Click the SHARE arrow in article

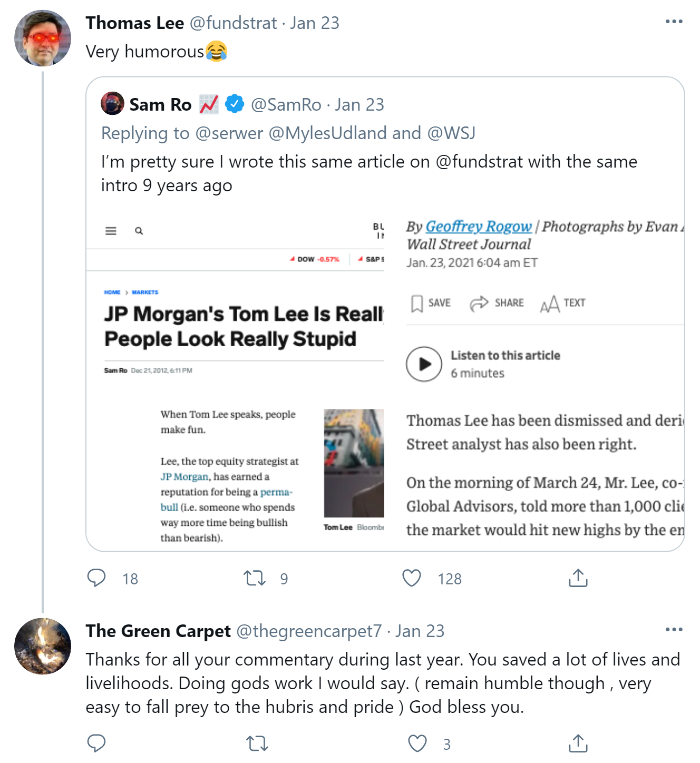coord(479,303)
